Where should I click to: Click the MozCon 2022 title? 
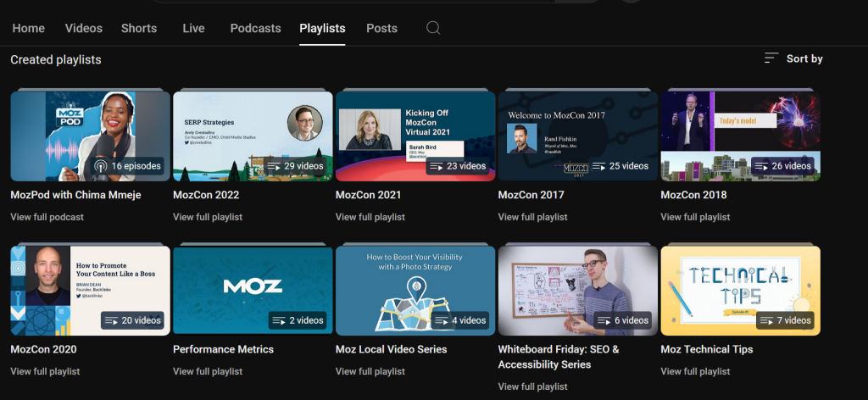[206, 195]
